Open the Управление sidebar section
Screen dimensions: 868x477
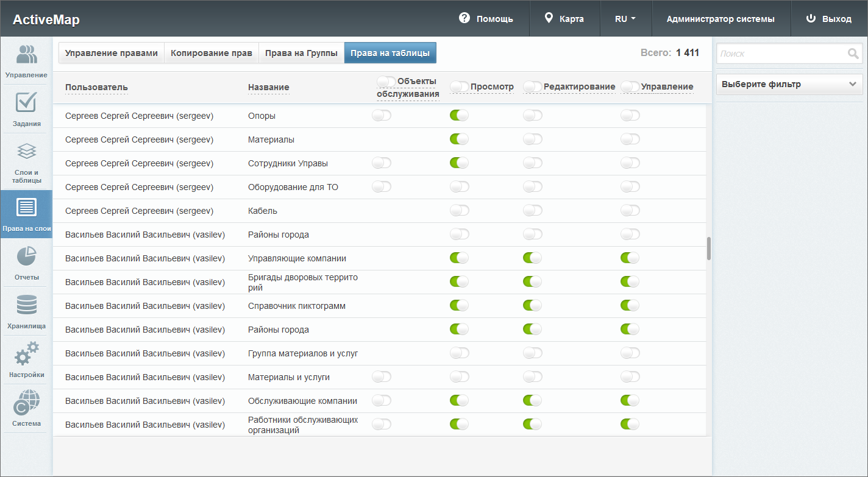tap(26, 60)
